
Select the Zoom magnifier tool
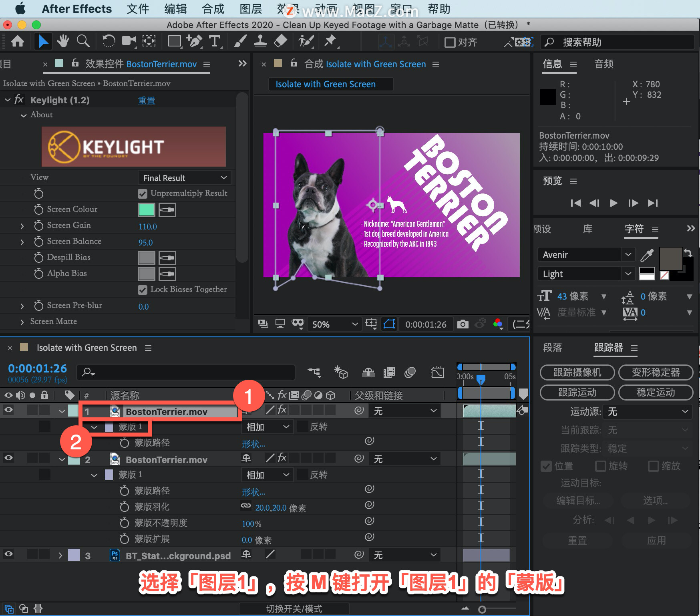pyautogui.click(x=83, y=41)
